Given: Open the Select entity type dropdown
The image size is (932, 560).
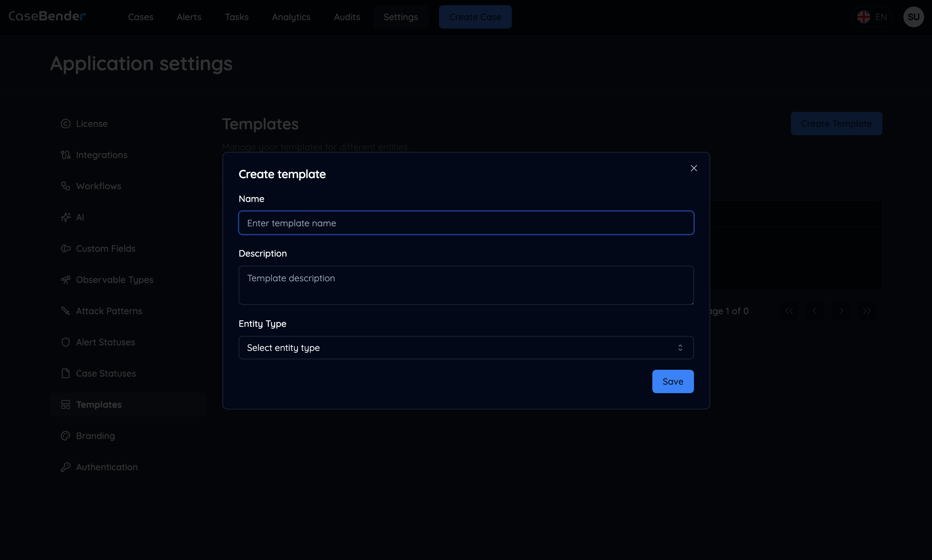Looking at the screenshot, I should [465, 347].
